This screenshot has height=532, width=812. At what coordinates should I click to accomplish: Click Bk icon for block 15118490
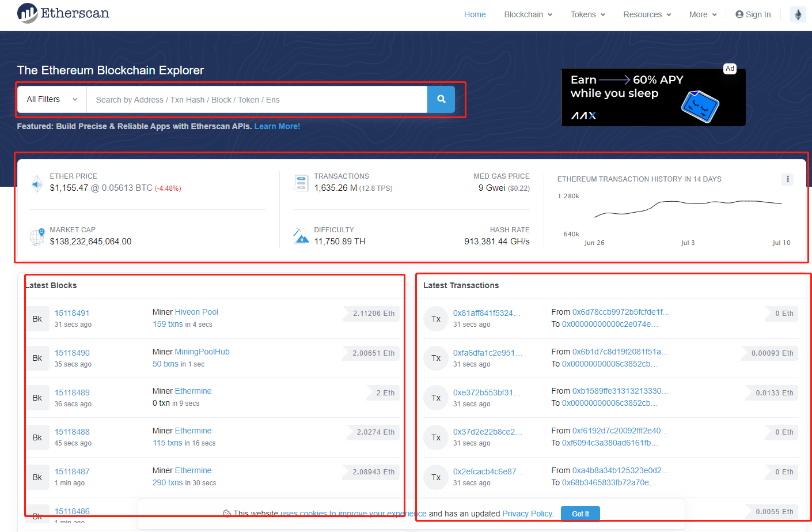37,358
